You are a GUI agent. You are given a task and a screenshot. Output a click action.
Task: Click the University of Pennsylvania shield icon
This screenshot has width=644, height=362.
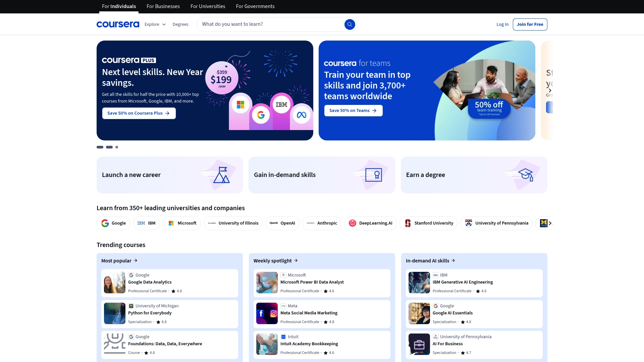point(469,223)
